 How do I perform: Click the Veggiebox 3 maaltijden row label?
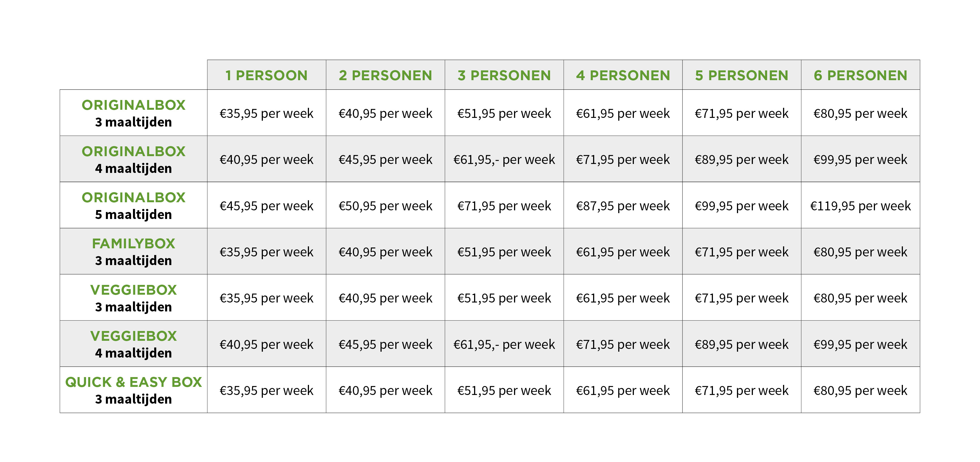pos(134,298)
